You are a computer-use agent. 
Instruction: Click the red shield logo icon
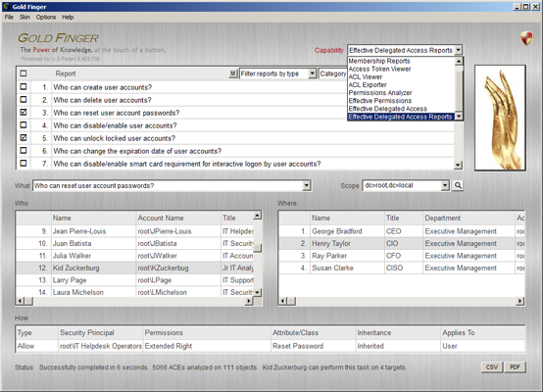(x=526, y=38)
